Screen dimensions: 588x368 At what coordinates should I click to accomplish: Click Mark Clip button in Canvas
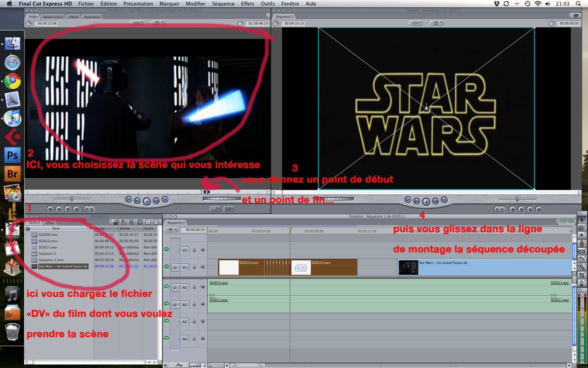530,209
